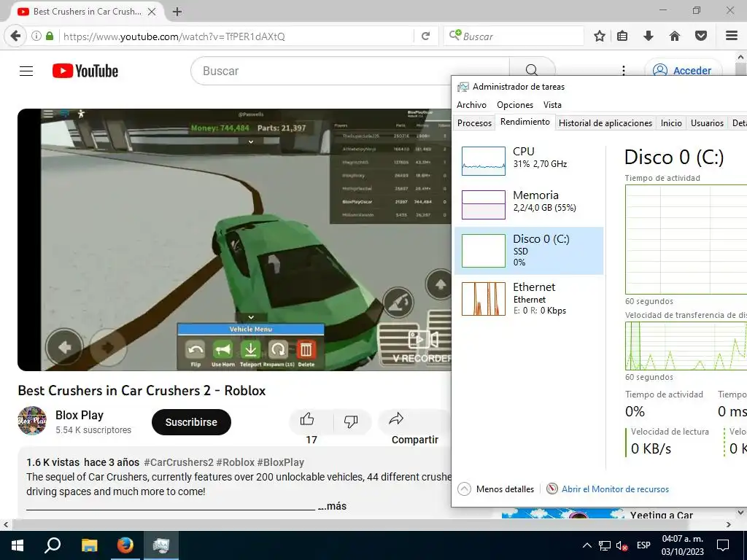
Task: Open Opciones menu in Task Manager
Action: tap(515, 105)
